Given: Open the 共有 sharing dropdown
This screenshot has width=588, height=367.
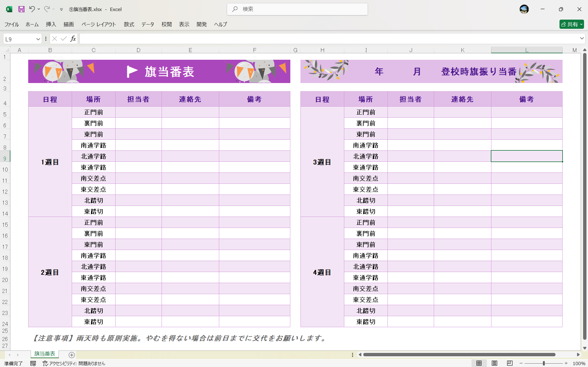Looking at the screenshot, I should [581, 24].
